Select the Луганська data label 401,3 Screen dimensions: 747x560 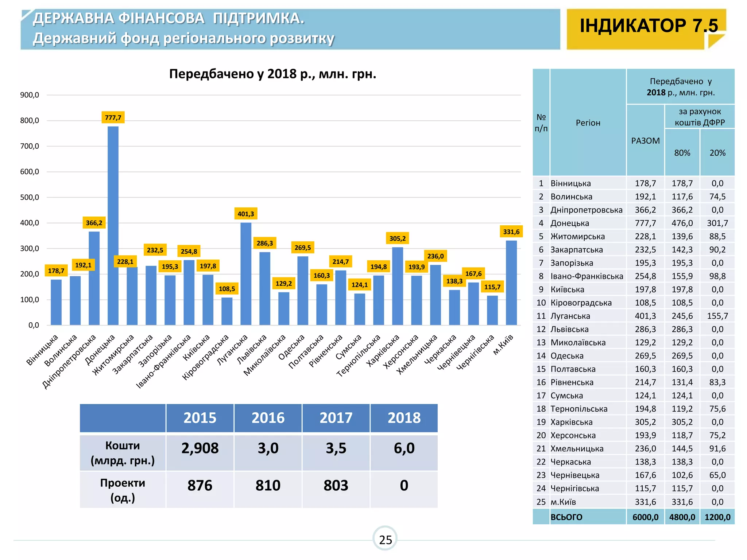pyautogui.click(x=245, y=214)
